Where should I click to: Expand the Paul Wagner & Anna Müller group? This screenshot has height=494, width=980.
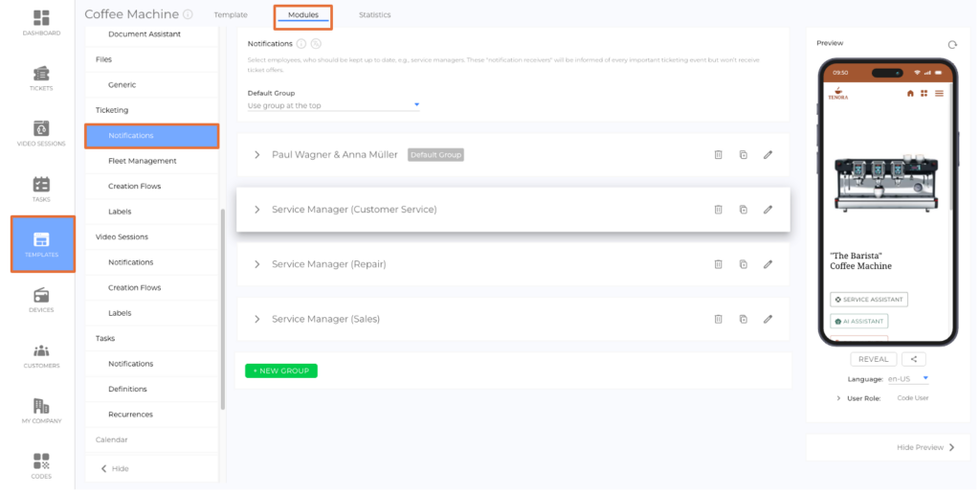[x=256, y=155]
